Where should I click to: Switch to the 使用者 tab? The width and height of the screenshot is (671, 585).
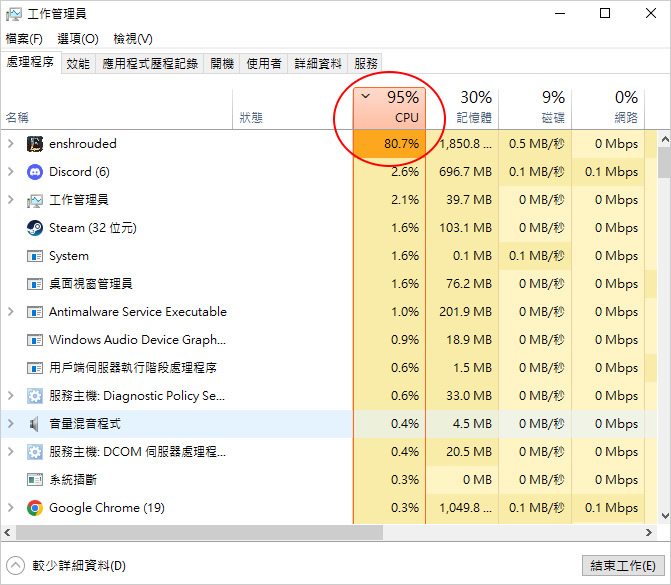point(264,64)
